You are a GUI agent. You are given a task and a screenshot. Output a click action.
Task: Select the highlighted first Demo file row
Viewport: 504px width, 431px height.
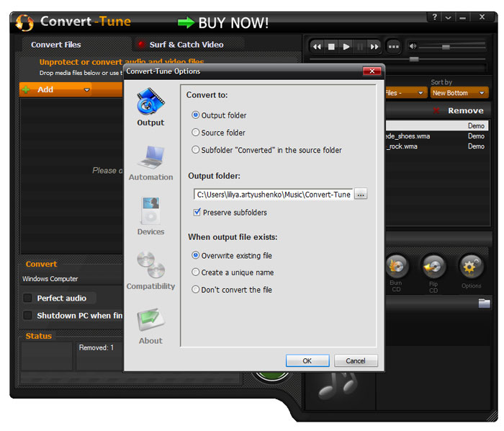436,125
